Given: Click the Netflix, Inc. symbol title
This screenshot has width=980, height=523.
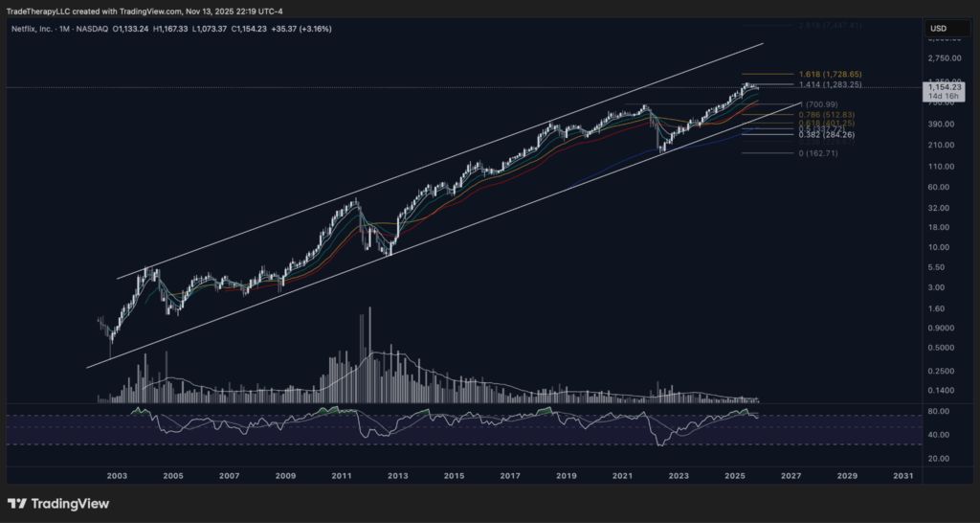Looking at the screenshot, I should click(32, 29).
